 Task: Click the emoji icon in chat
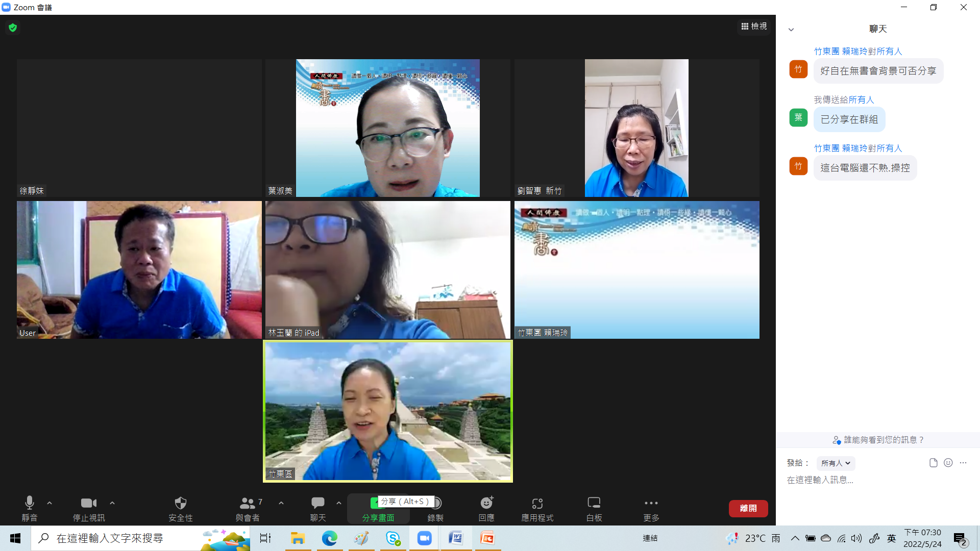[948, 463]
